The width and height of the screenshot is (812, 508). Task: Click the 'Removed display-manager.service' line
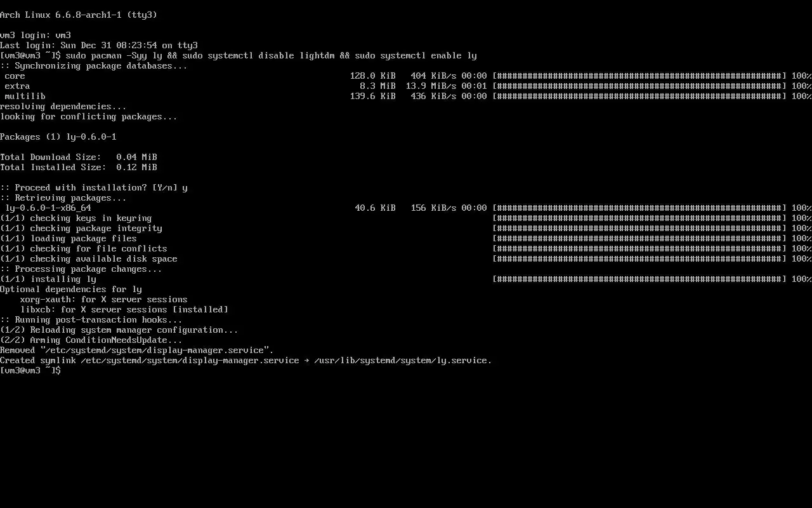137,350
